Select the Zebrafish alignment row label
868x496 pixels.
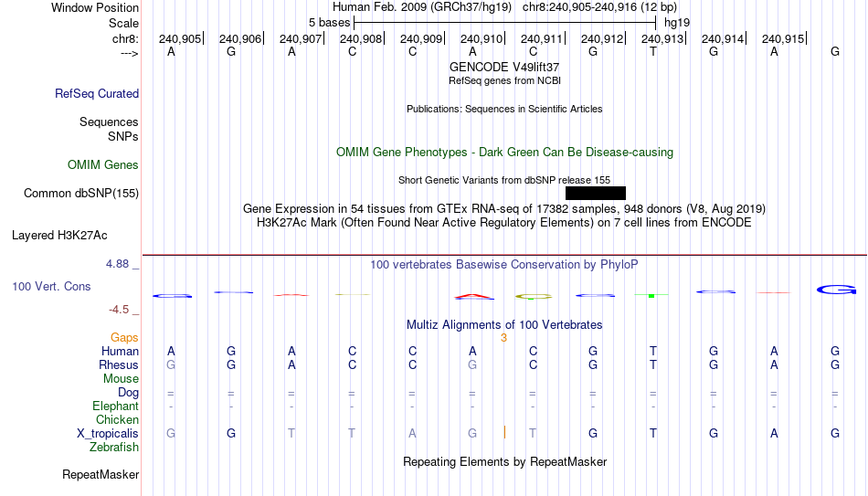pyautogui.click(x=114, y=448)
